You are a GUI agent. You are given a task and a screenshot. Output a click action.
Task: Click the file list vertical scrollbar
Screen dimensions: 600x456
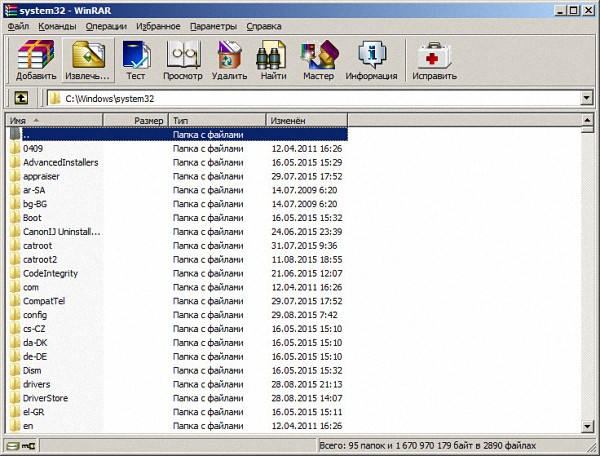589,280
